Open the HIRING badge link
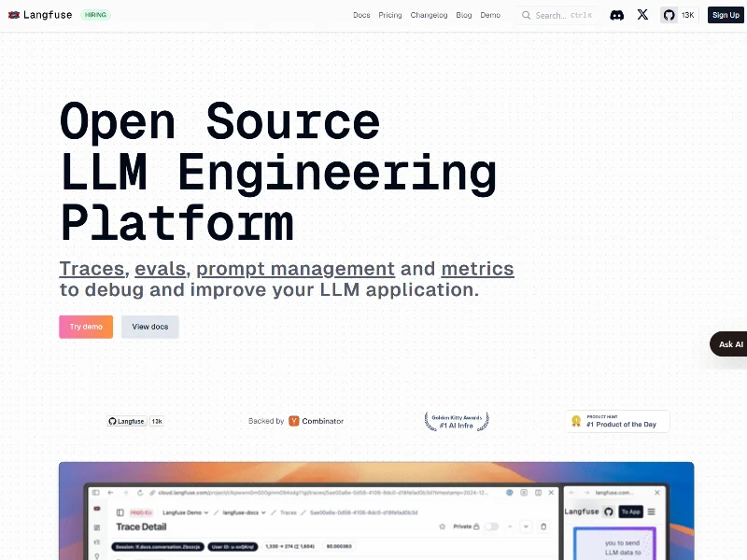The width and height of the screenshot is (747, 560). (95, 15)
